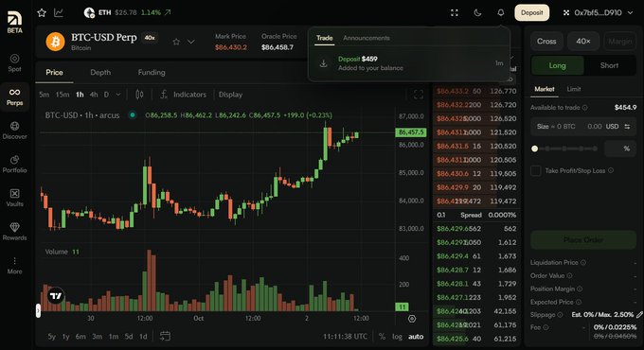Click the size percentage slider handle
This screenshot has width=644, height=350.
tap(534, 149)
